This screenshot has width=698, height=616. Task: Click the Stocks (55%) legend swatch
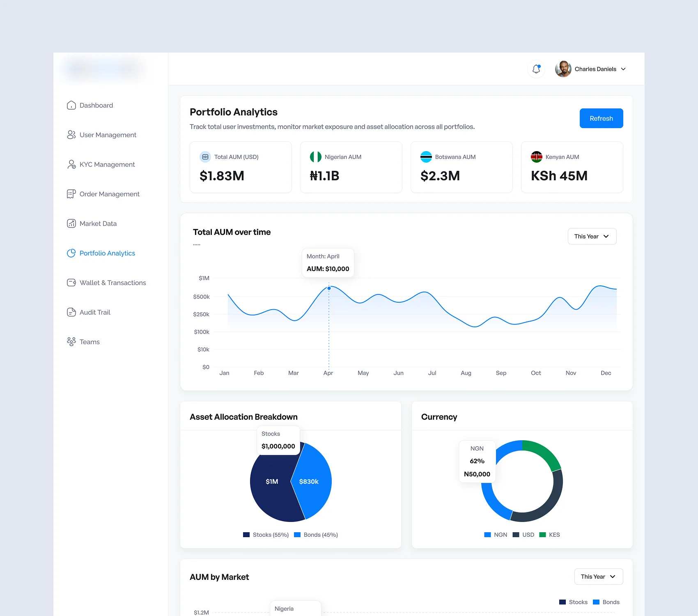point(246,535)
